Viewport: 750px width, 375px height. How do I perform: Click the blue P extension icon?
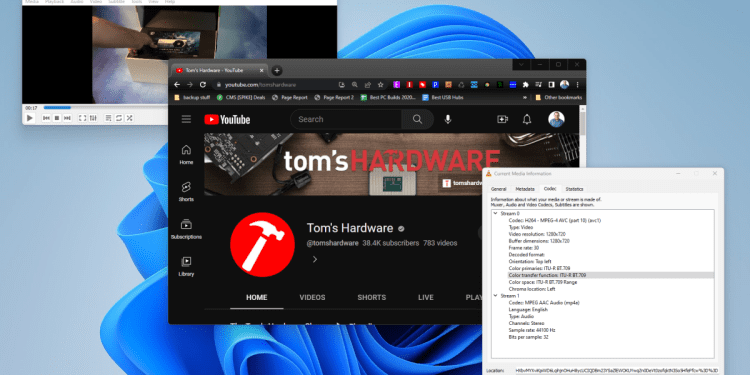435,85
